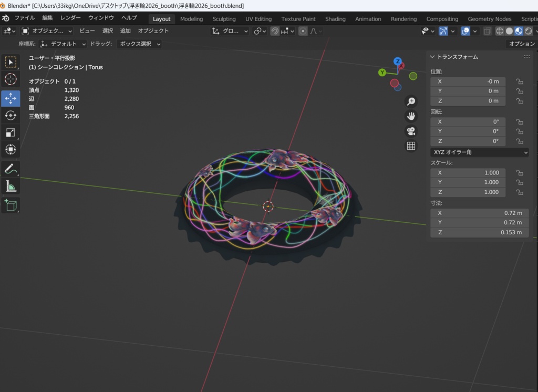The height and width of the screenshot is (392, 538).
Task: Open snapping options dropdown
Action: coord(287,31)
